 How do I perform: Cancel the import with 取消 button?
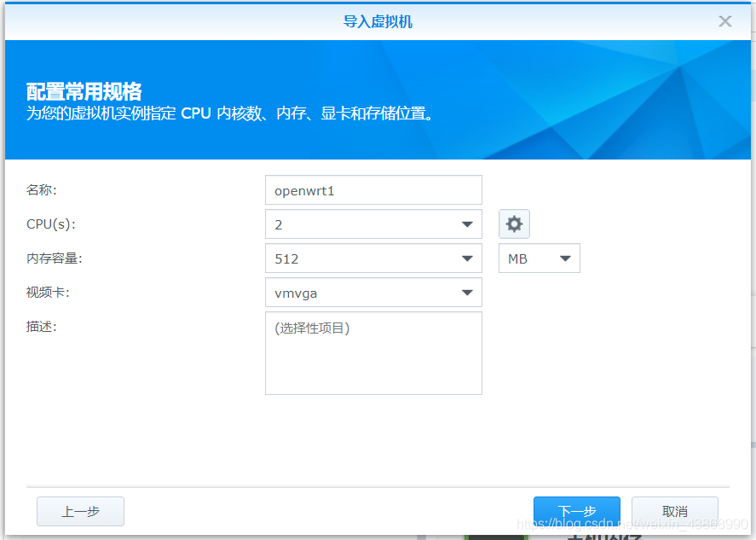pyautogui.click(x=674, y=511)
